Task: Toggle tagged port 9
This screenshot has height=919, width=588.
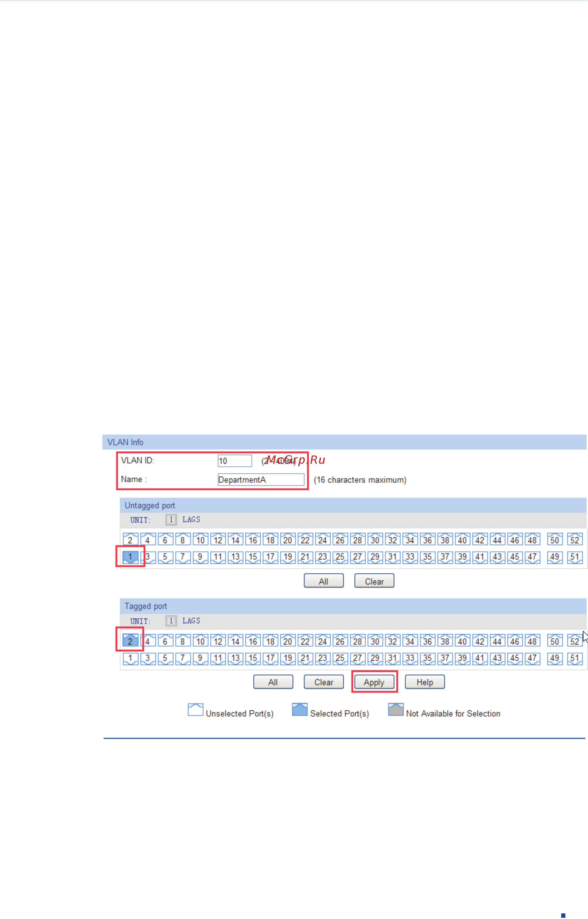Action: tap(200, 658)
